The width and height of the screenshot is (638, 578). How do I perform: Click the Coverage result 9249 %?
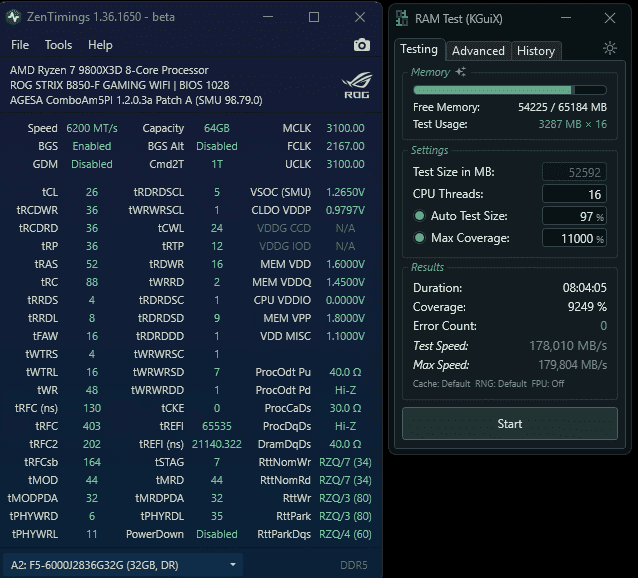click(x=587, y=307)
